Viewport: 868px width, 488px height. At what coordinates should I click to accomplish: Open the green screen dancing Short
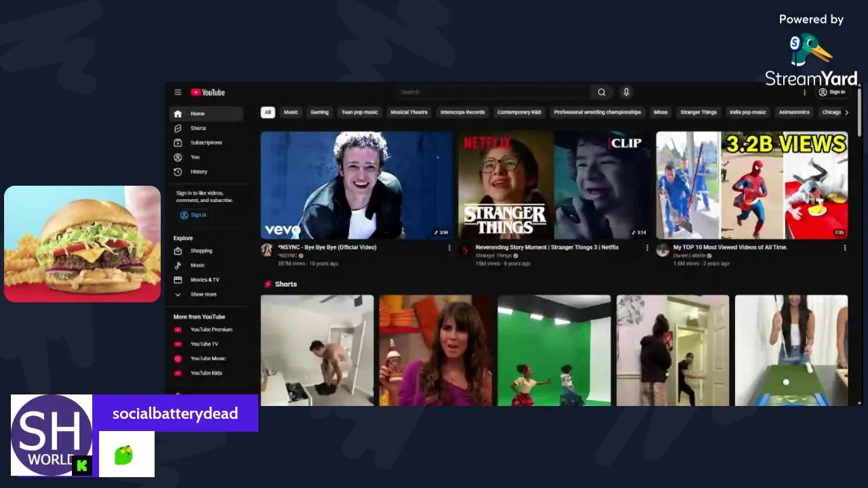pyautogui.click(x=554, y=350)
